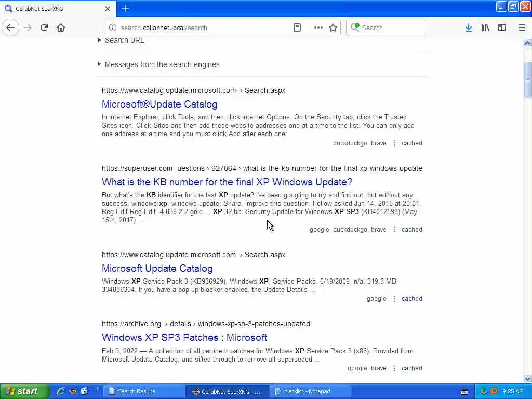Show more quick launch items chevron
This screenshot has height=399, width=532.
(97, 389)
